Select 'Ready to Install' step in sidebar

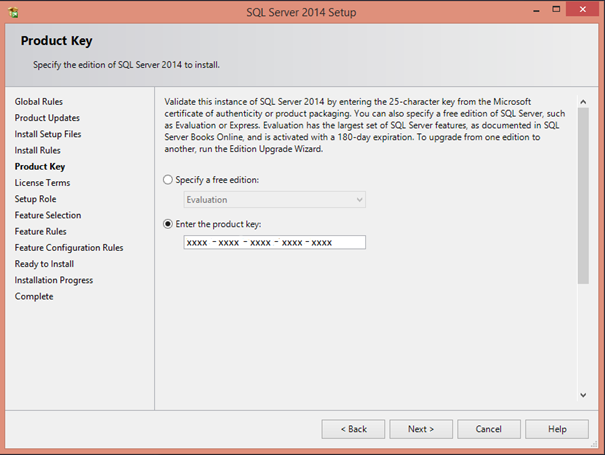click(44, 264)
